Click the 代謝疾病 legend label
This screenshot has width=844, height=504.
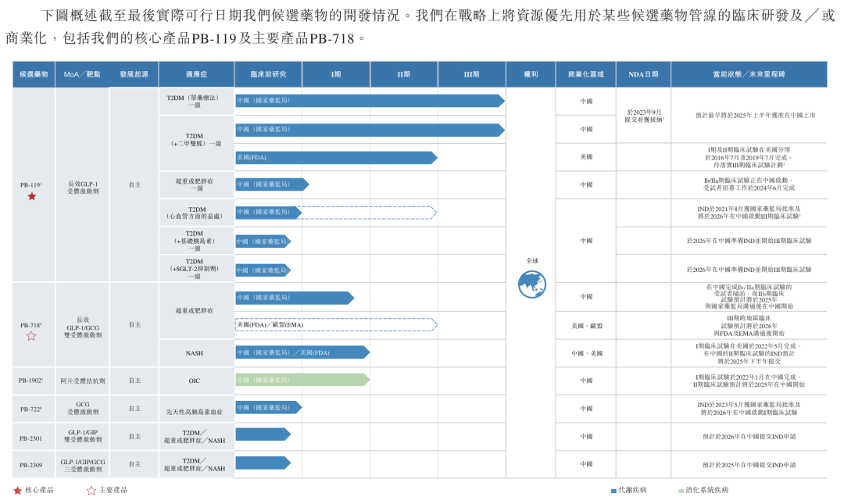click(x=632, y=491)
